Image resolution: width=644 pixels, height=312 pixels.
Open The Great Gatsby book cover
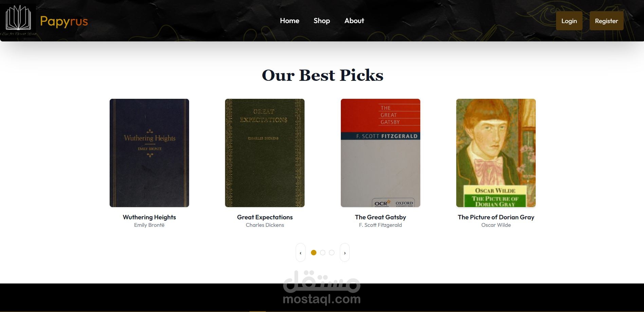coord(381,153)
